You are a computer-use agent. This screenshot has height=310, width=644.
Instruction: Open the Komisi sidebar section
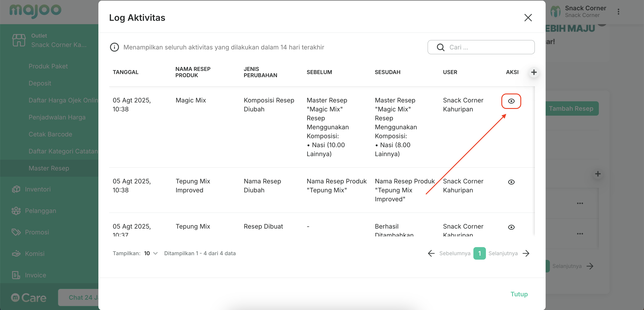[x=34, y=253]
